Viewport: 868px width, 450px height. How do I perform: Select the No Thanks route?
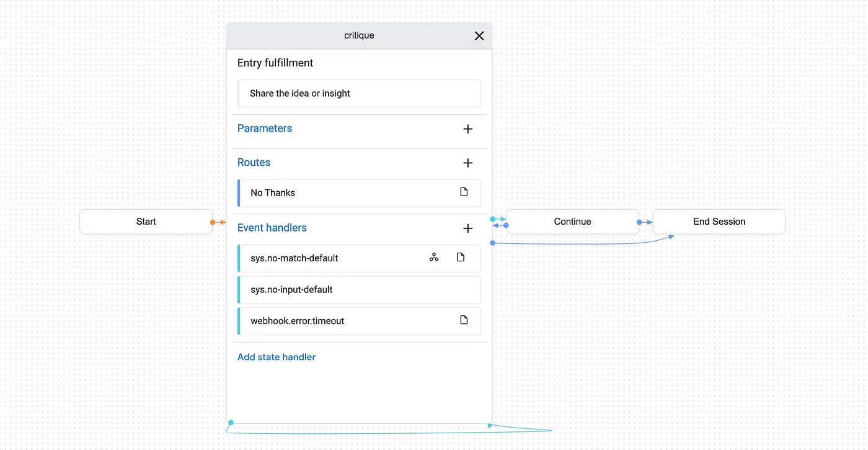(359, 193)
